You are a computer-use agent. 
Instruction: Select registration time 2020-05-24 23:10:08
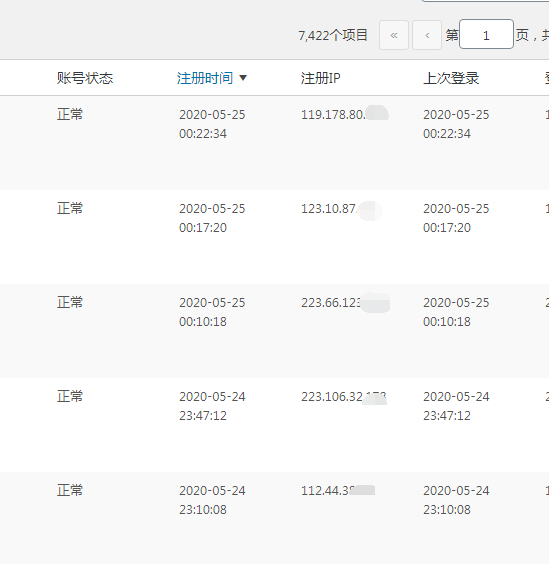pos(212,500)
